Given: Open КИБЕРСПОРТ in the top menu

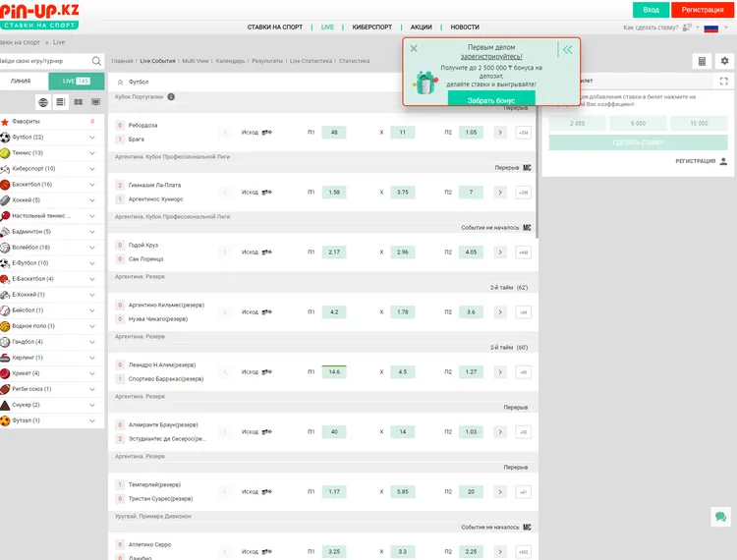Looking at the screenshot, I should click(x=372, y=28).
